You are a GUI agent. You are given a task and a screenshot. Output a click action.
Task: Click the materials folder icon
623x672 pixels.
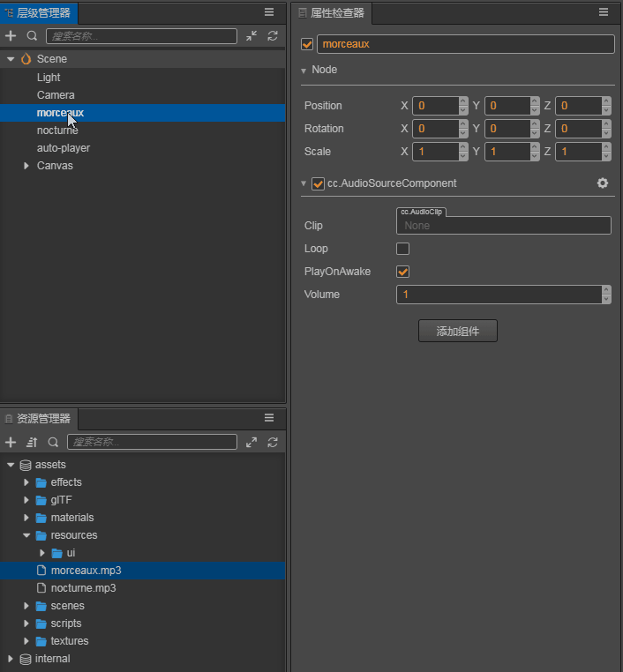pos(41,519)
